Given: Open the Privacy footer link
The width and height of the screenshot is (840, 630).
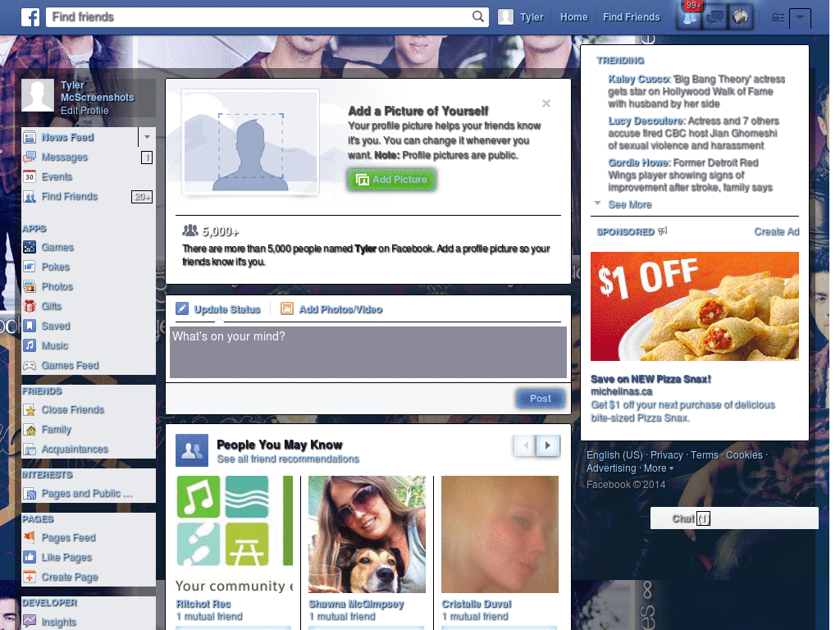Looking at the screenshot, I should (x=666, y=454).
